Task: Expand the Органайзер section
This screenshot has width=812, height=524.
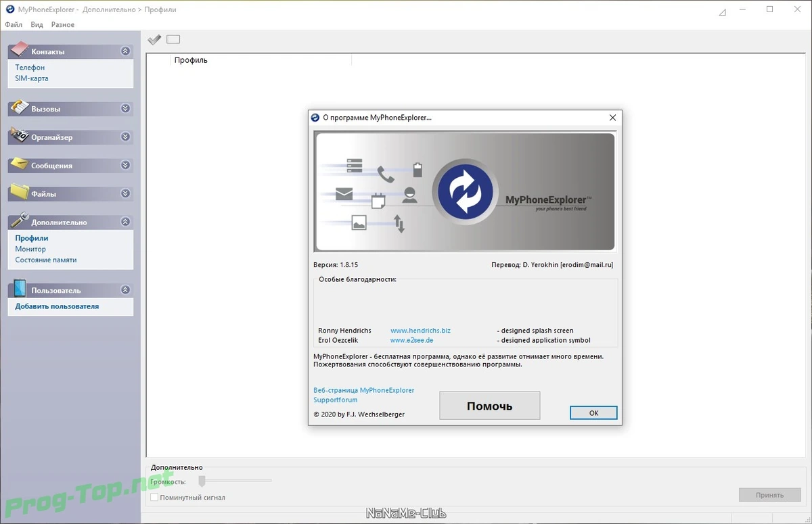Action: point(125,137)
